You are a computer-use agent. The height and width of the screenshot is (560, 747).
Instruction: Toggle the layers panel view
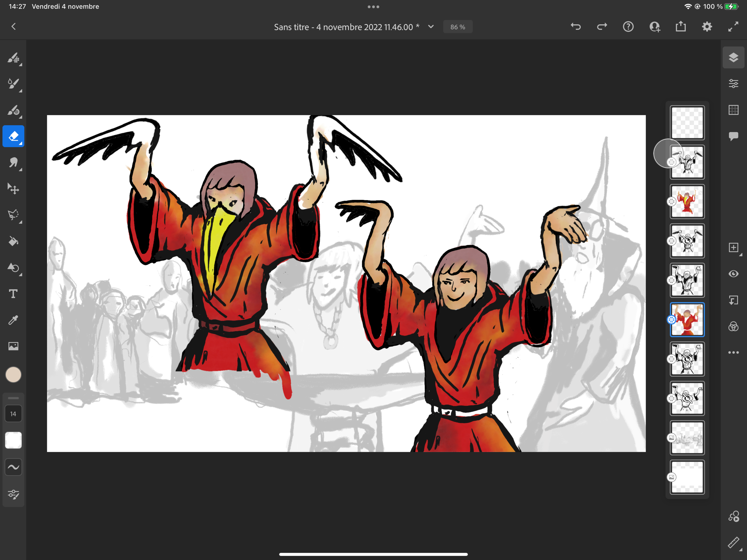(733, 57)
